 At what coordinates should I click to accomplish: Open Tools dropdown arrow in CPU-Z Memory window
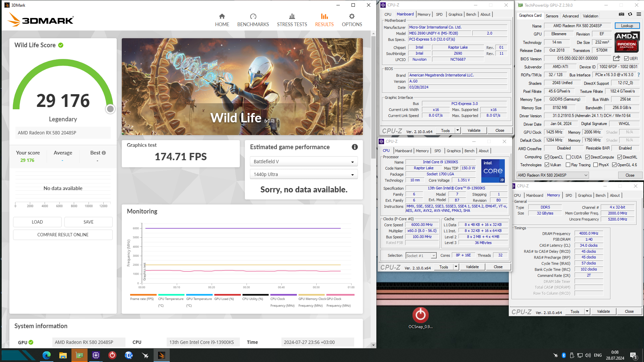click(x=587, y=312)
